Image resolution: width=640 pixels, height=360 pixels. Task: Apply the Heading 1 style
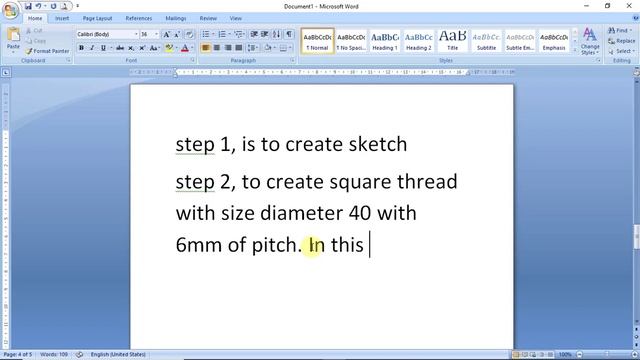tap(385, 41)
